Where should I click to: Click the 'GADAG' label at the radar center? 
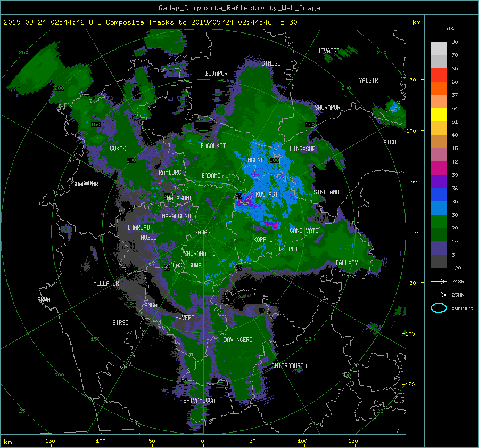tap(202, 232)
